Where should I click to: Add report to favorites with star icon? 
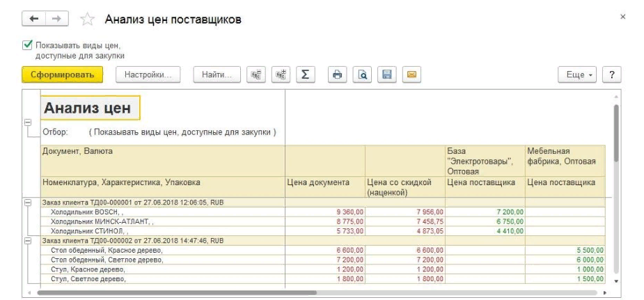88,19
